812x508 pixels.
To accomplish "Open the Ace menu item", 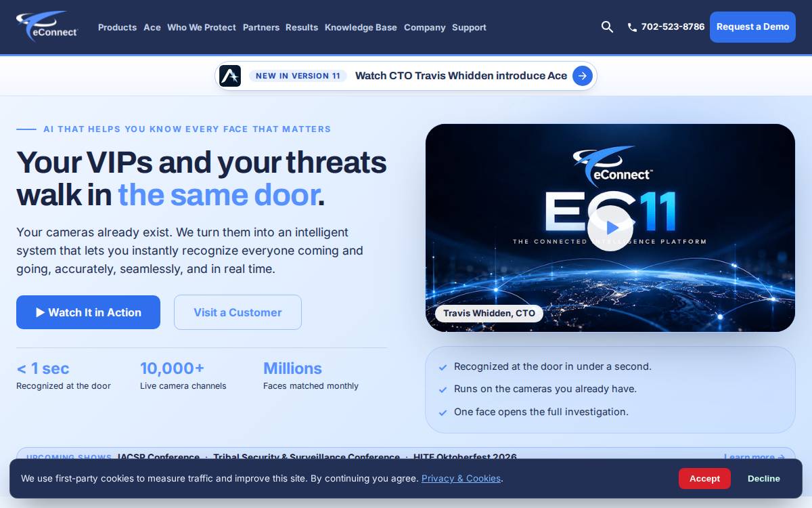I will point(152,27).
